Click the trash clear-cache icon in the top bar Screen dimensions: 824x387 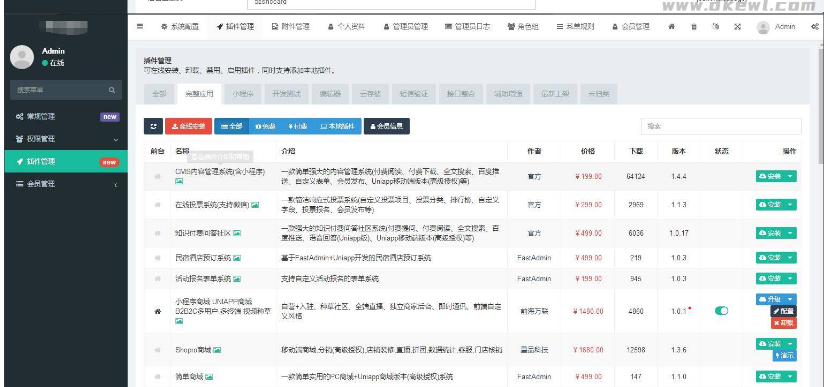[694, 26]
